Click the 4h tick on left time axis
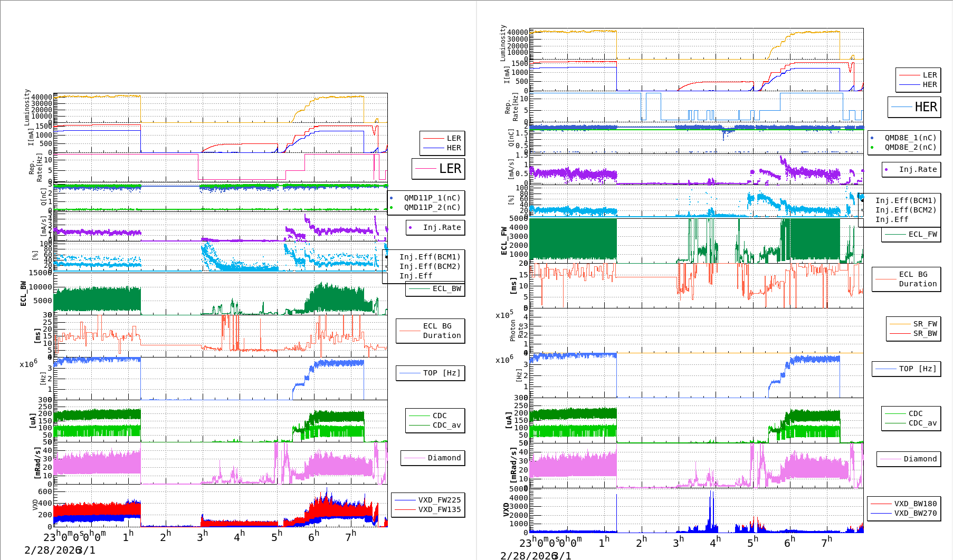 click(x=239, y=536)
